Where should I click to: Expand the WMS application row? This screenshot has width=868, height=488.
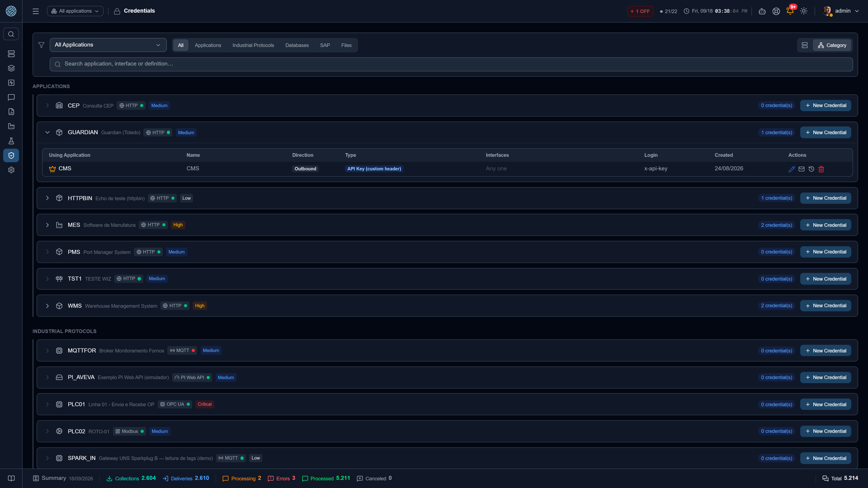(x=47, y=306)
